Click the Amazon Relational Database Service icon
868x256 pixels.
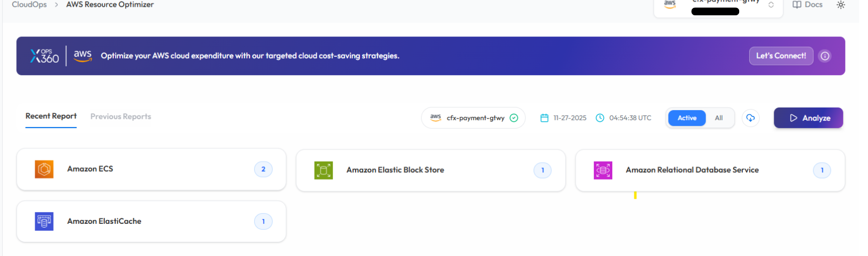click(x=603, y=170)
